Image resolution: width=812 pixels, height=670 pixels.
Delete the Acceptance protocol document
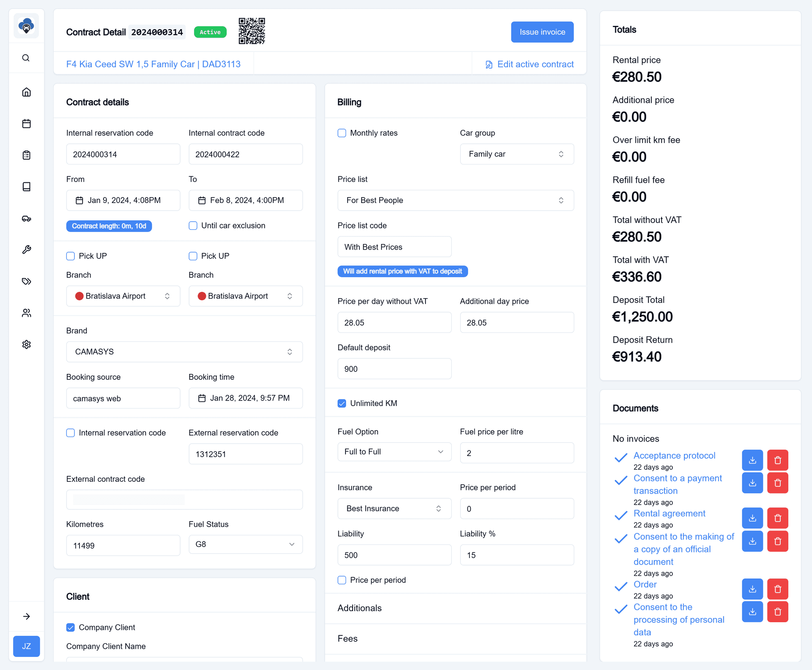778,460
